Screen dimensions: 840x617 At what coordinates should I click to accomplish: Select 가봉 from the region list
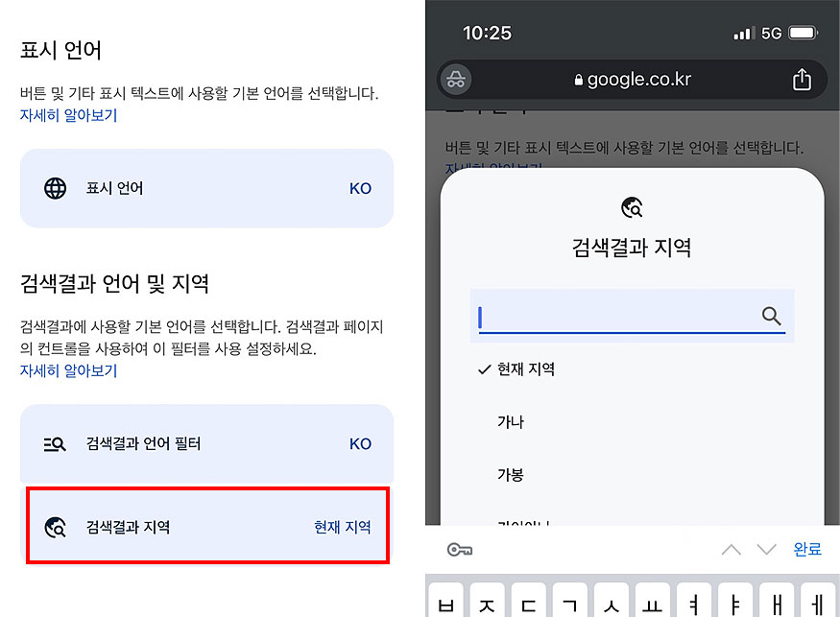coord(511,475)
